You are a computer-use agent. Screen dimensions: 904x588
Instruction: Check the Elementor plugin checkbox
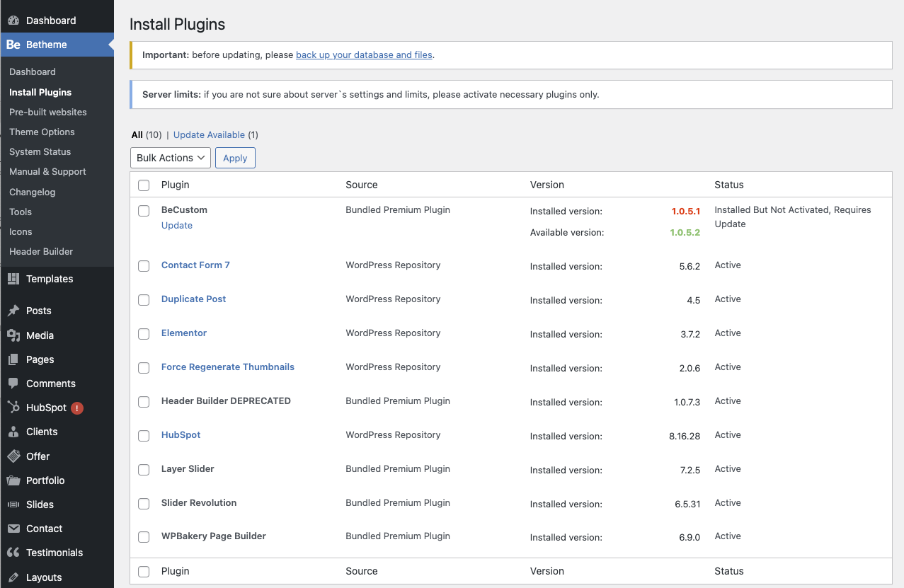[x=144, y=334]
